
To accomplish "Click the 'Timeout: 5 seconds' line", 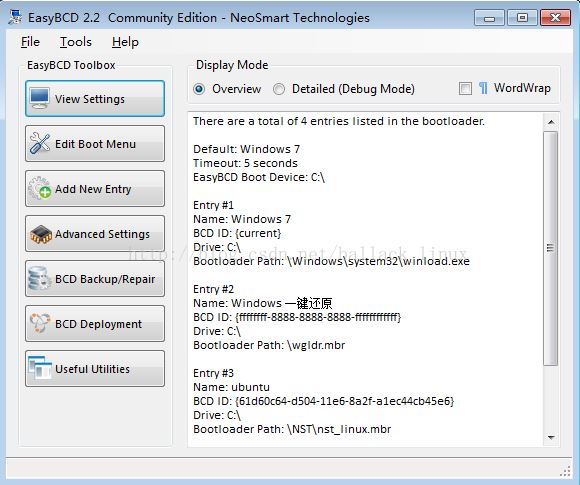I will [x=245, y=163].
